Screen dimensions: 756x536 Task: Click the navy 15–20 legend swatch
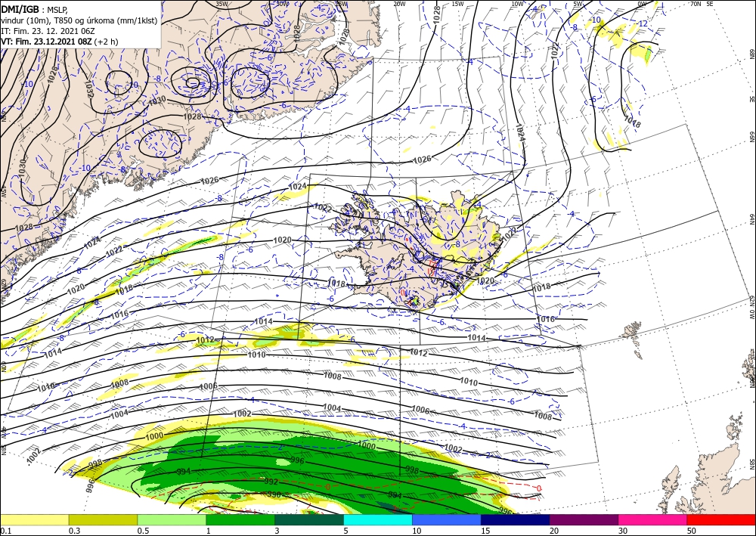pos(516,519)
